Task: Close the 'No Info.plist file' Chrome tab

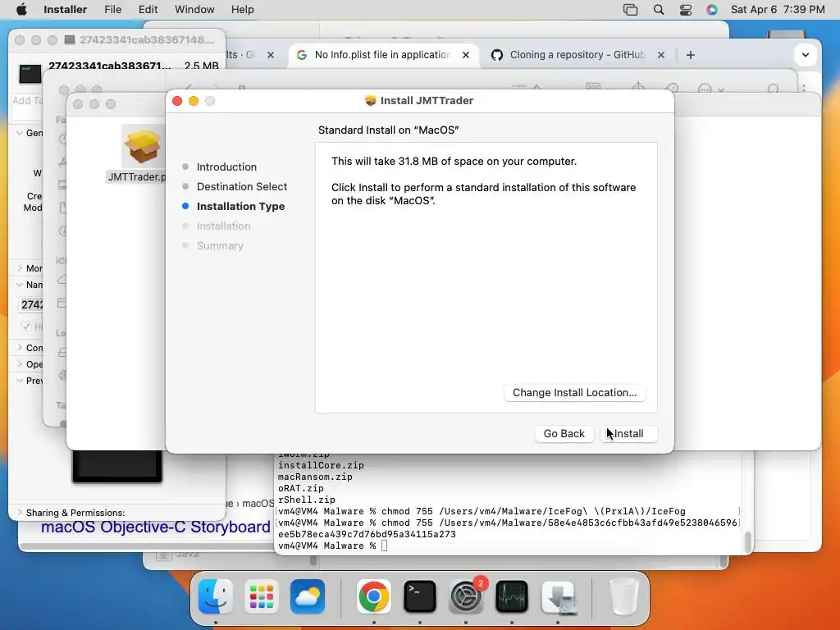Action: pyautogui.click(x=466, y=55)
